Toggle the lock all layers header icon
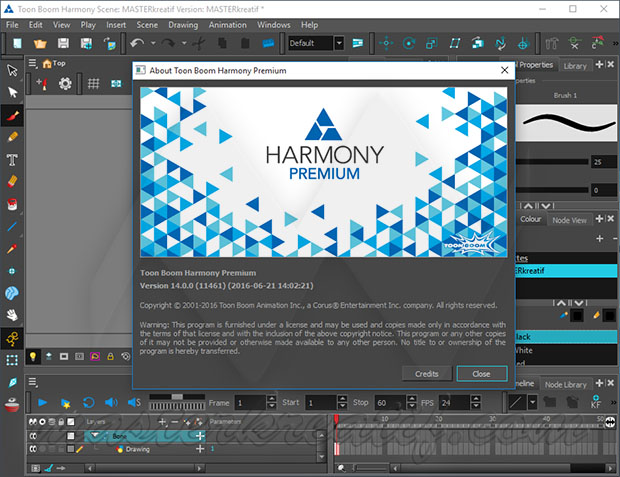 click(x=61, y=422)
